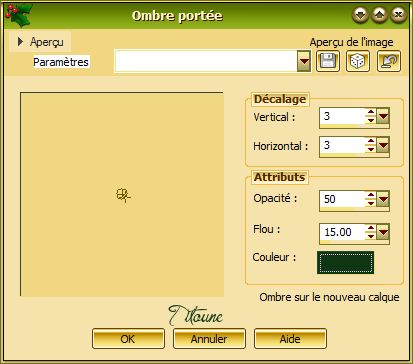Decrease the Vertical value with down arrow
The image size is (413, 364).
pos(371,120)
